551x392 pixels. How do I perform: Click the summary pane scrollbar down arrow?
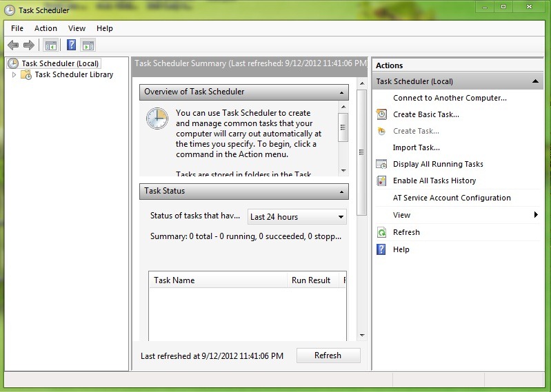362,335
